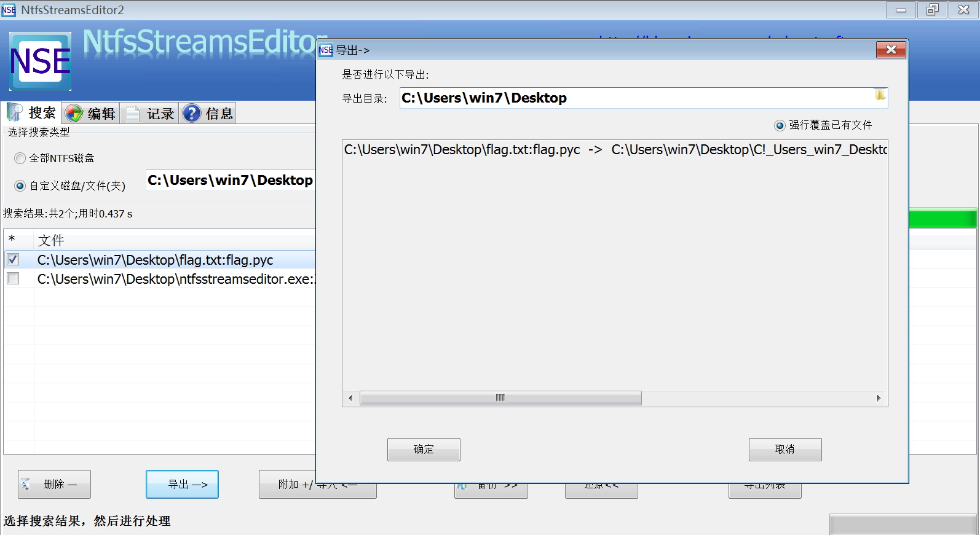Open the 记录 tab

pos(149,114)
